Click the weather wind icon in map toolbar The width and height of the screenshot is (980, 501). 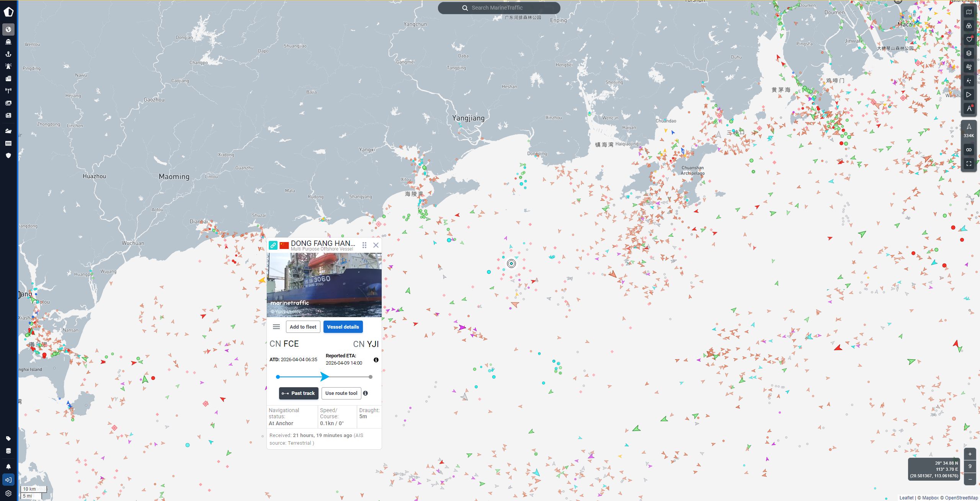(x=969, y=67)
